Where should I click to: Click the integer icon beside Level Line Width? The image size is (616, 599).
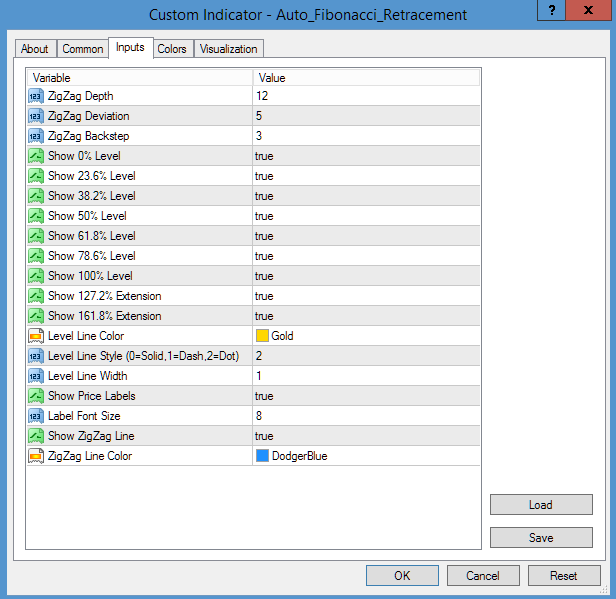point(36,377)
